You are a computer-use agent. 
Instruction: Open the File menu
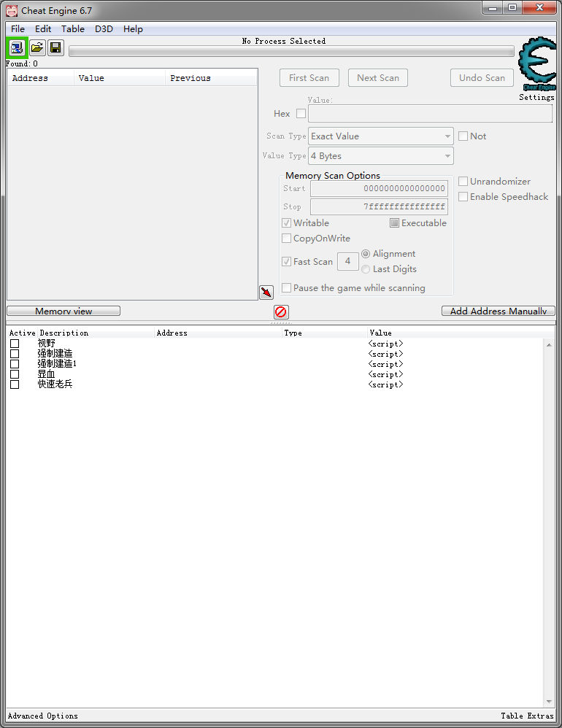click(18, 28)
